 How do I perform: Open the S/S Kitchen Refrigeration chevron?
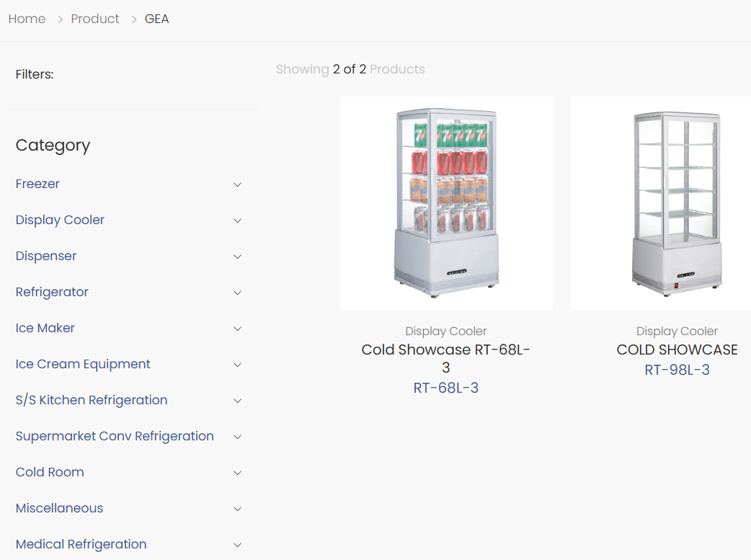[x=237, y=401]
